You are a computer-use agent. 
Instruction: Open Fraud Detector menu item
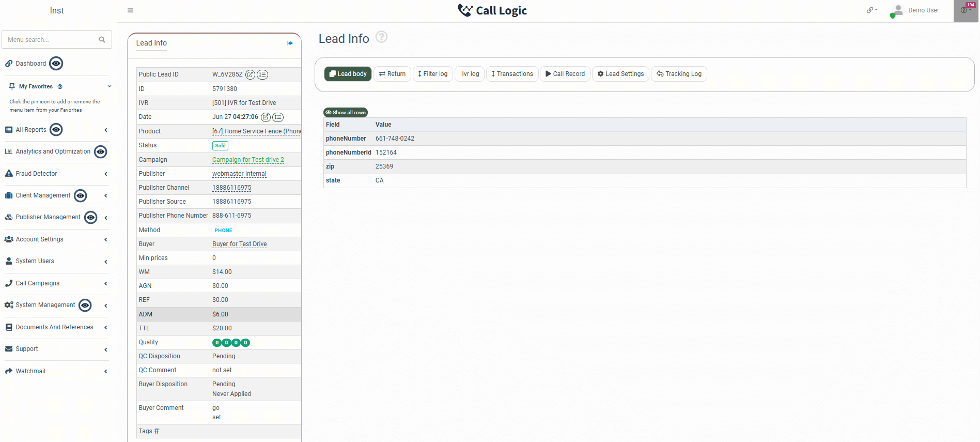point(36,174)
